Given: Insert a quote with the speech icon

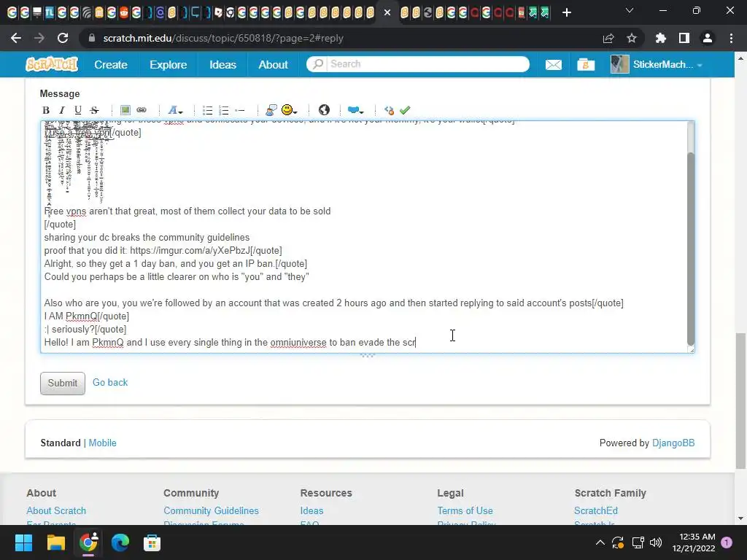Looking at the screenshot, I should tap(271, 111).
